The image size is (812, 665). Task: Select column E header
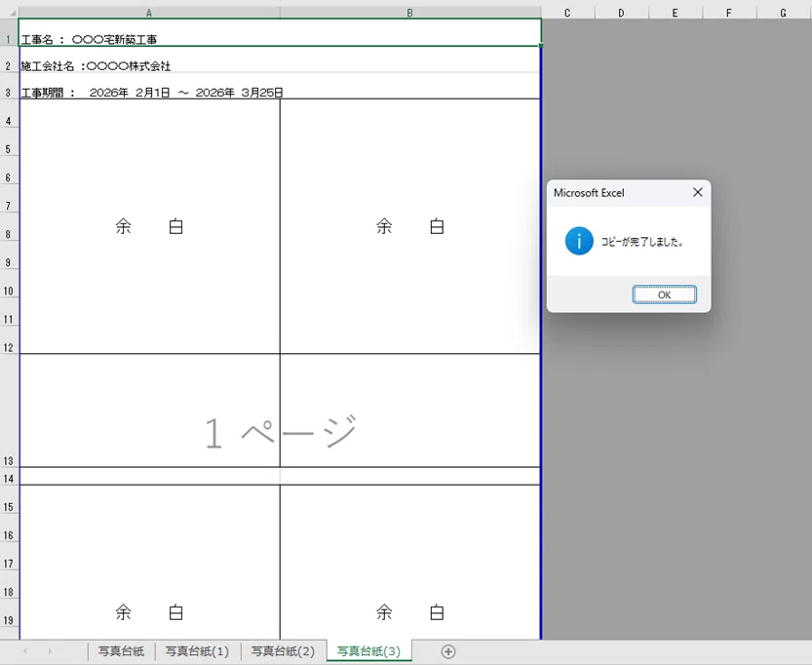click(x=675, y=13)
